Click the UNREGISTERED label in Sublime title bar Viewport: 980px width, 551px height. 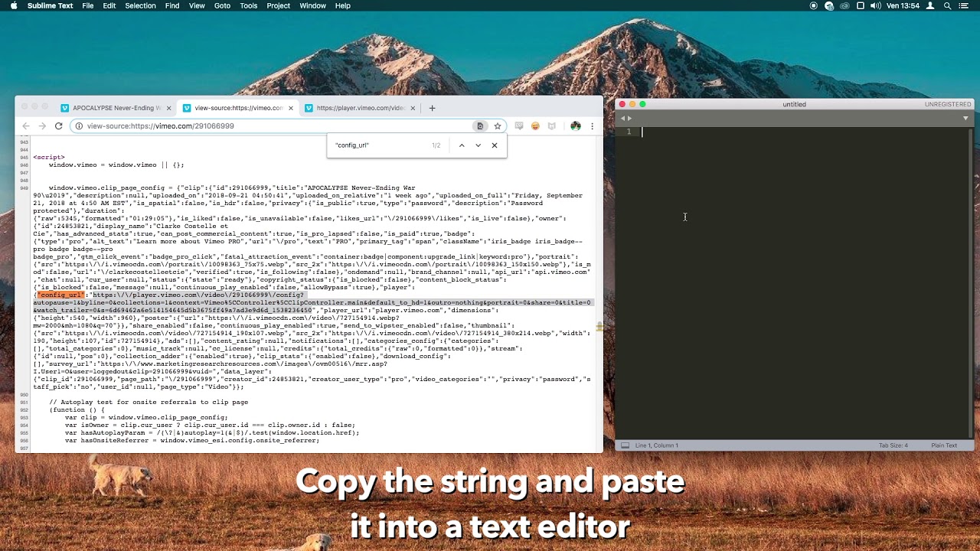coord(948,104)
